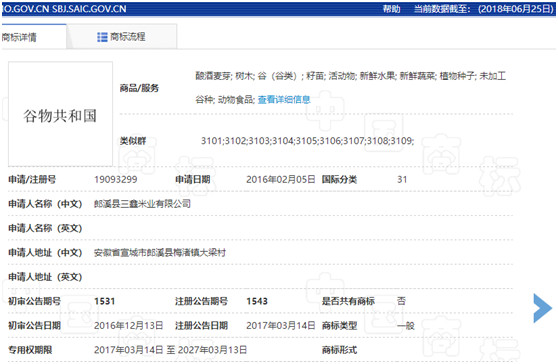Click the 申请人名称（英文） label
558x364 pixels.
(x=45, y=228)
